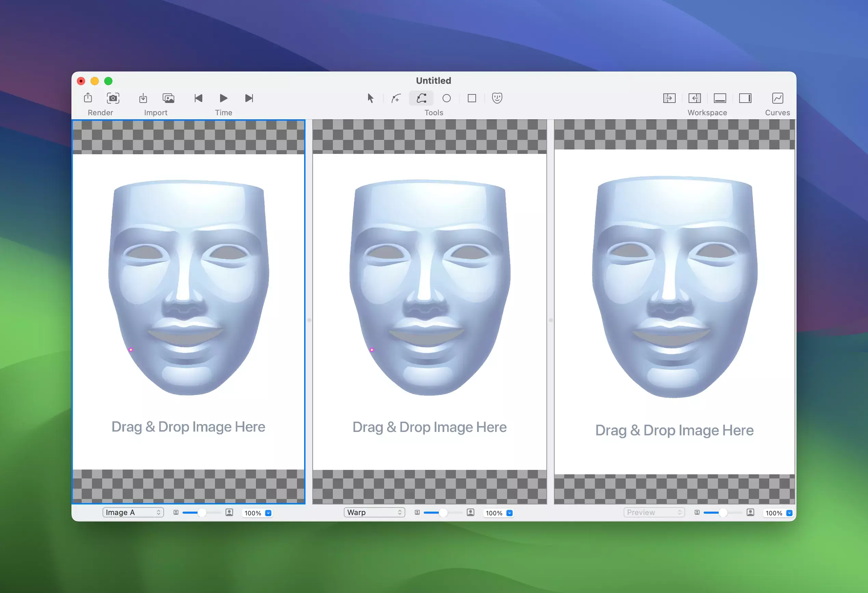Activate the face detection tool
Viewport: 868px width, 593px height.
point(497,98)
